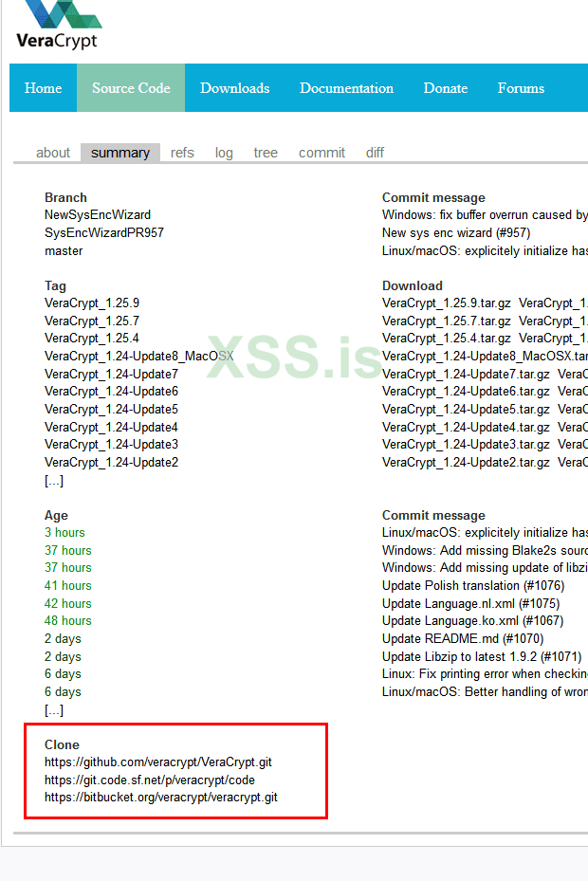Open commit Windows: Add missing Blake2s source
Viewport: 588px width, 881px height.
tap(486, 551)
